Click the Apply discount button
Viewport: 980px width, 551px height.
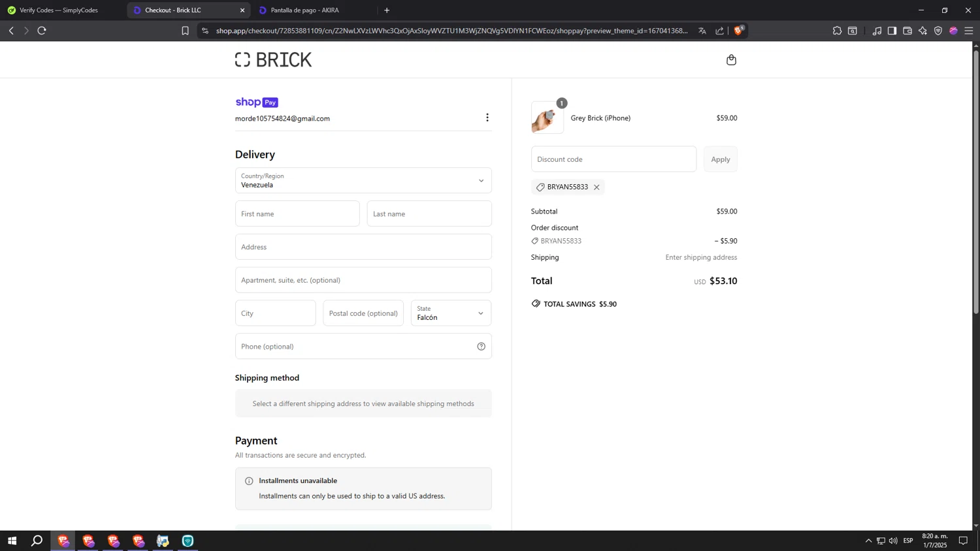(x=721, y=159)
